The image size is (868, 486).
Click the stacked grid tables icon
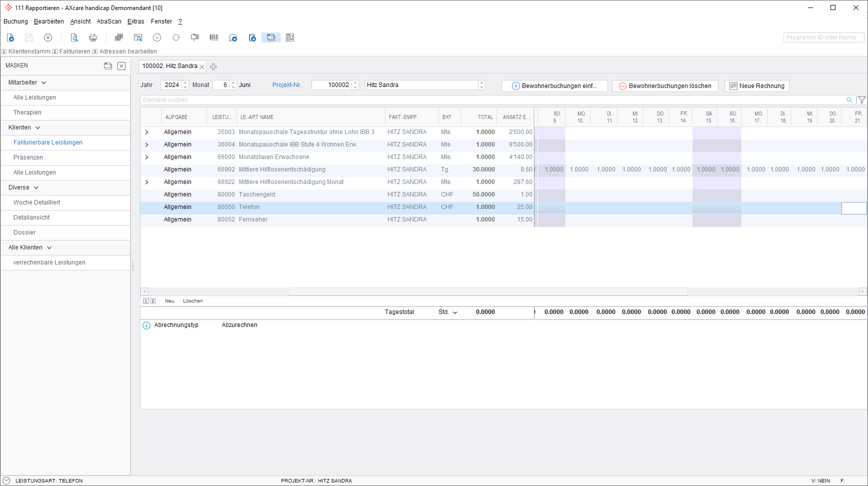pos(119,37)
